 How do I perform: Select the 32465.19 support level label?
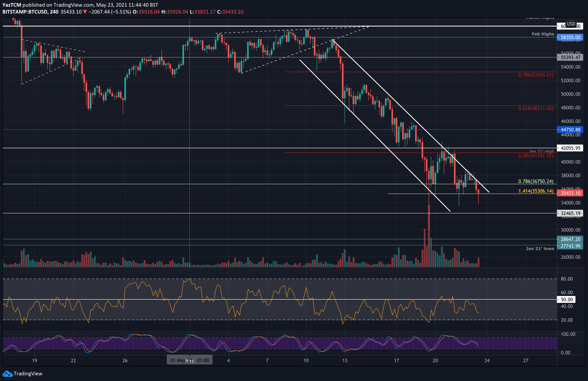coord(570,213)
